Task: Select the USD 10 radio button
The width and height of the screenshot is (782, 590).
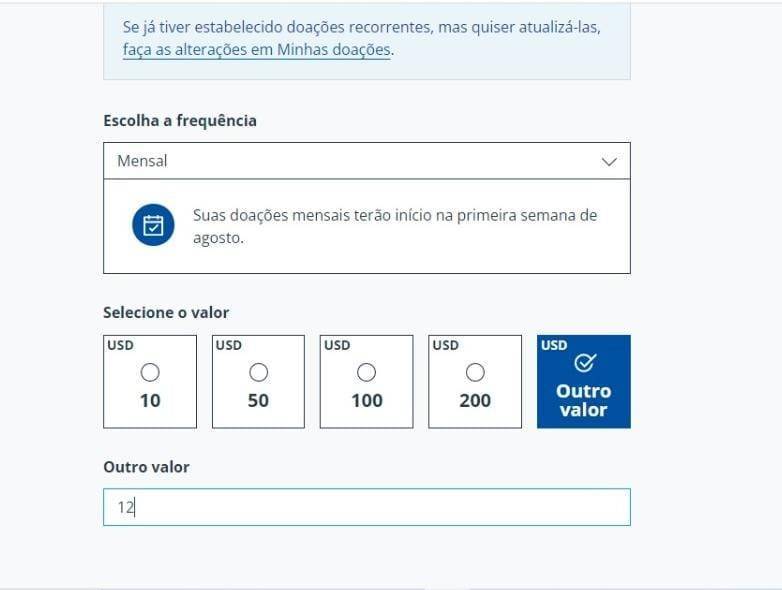Action: (150, 372)
